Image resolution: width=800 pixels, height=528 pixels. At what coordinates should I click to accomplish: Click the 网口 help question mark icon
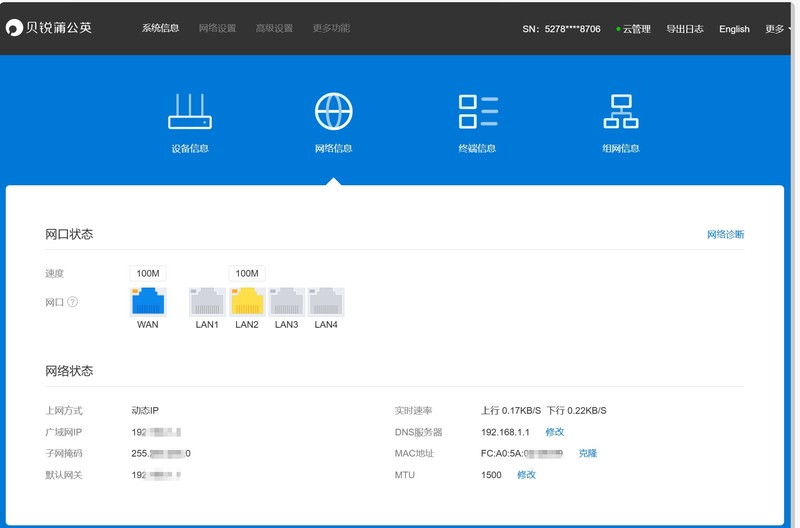click(72, 301)
